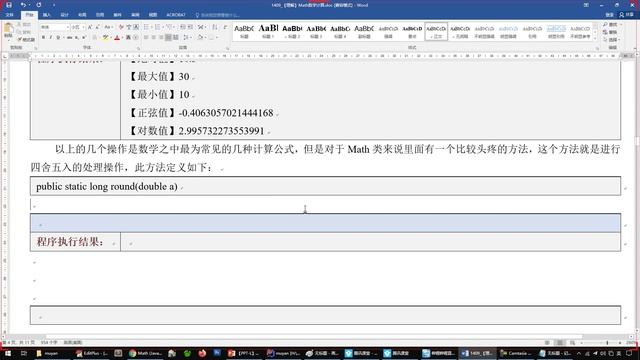Click the align left icon

146,38
